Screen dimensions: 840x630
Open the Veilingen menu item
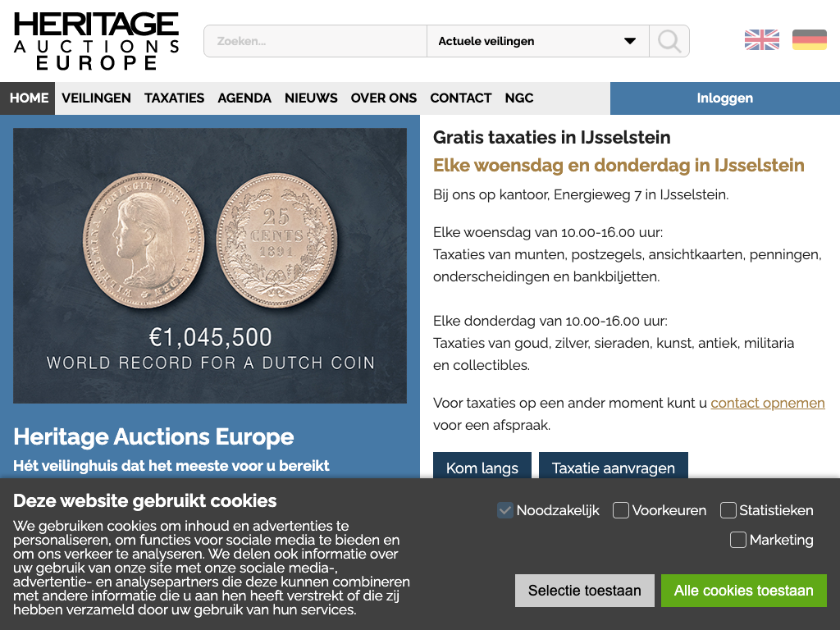pos(96,98)
